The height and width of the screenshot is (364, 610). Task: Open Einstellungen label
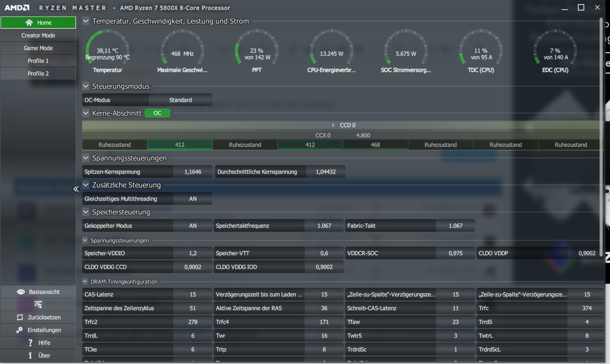coord(44,330)
